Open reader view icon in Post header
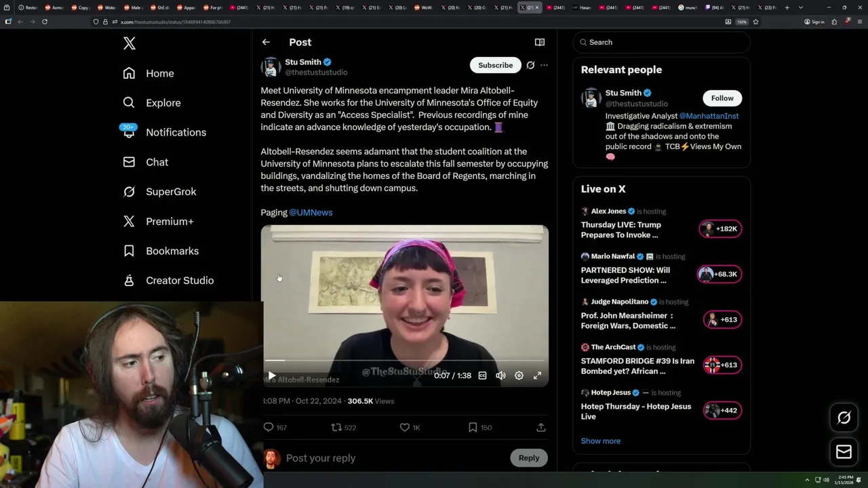The height and width of the screenshot is (488, 868). coord(540,42)
